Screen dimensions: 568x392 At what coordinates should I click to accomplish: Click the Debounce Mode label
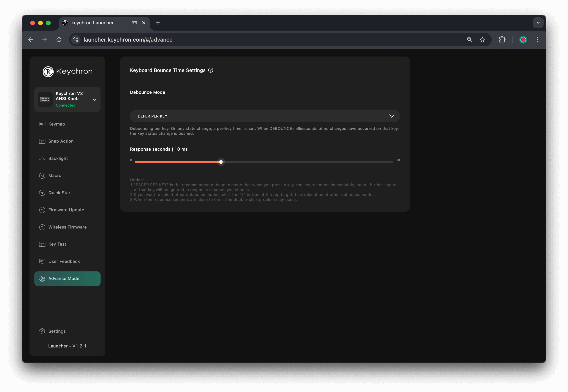148,92
